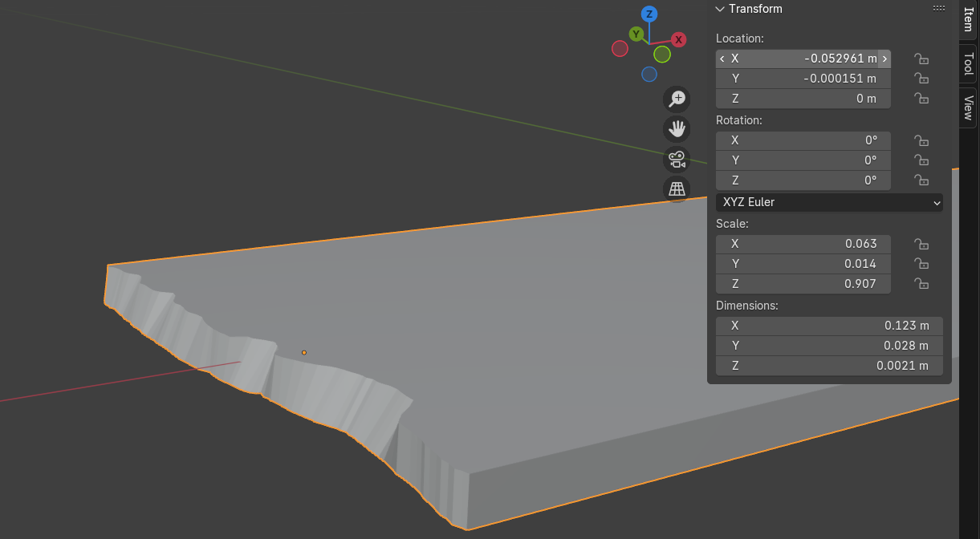
Task: Click the Dimensions X field
Action: [828, 326]
